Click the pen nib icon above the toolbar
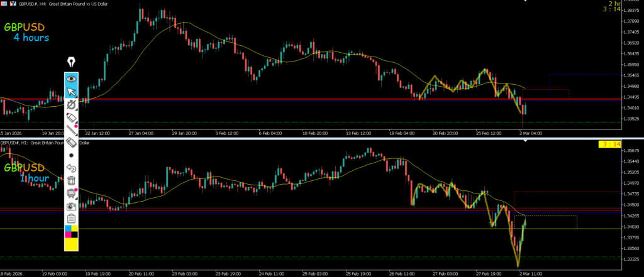This screenshot has height=277, width=644. (71, 63)
